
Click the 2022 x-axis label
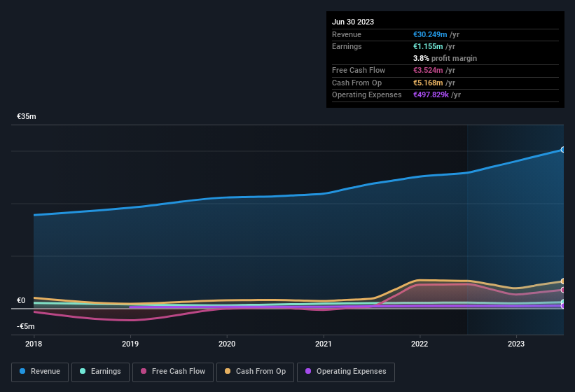point(420,344)
